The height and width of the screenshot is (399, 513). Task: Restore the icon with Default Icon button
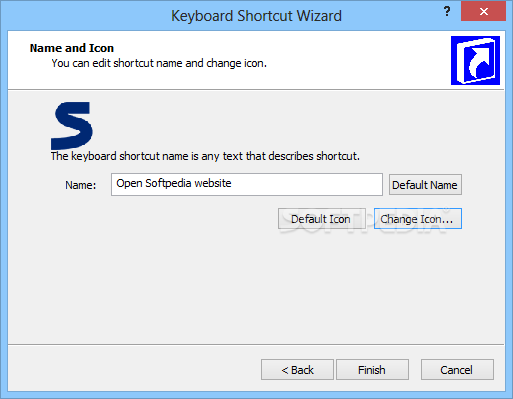(x=322, y=219)
